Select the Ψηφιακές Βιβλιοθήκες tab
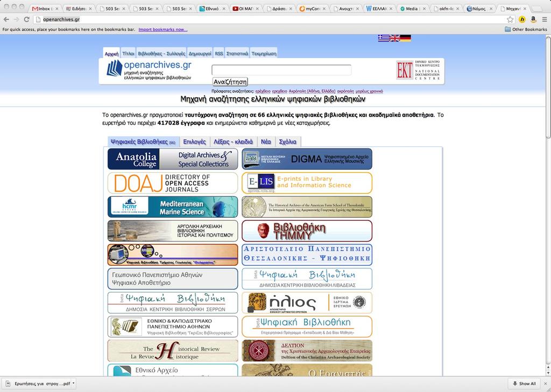The image size is (551, 392). click(143, 142)
